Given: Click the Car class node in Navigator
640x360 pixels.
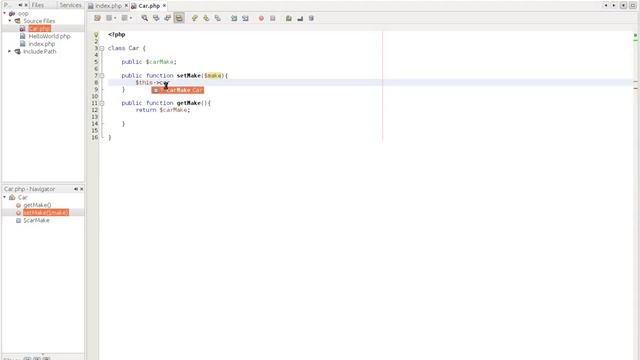Looking at the screenshot, I should 22,197.
